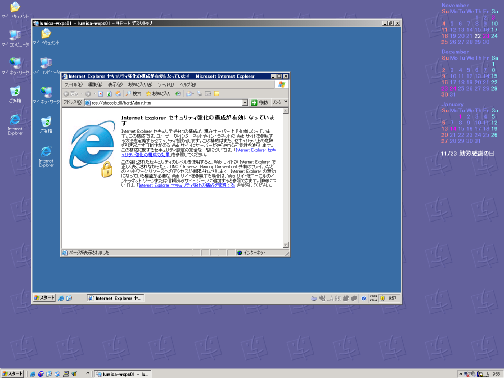
Task: Stop page loading with the Stop icon
Action: coord(100,94)
